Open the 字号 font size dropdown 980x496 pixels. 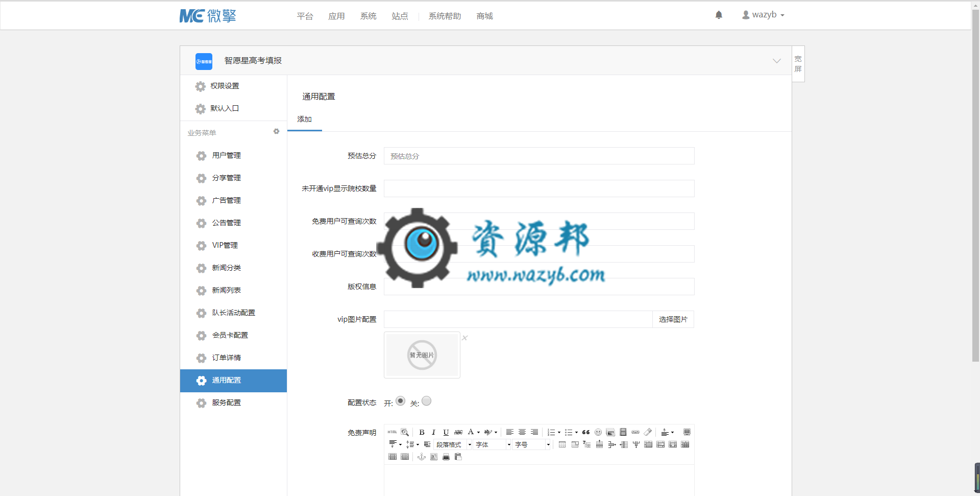[x=532, y=444]
